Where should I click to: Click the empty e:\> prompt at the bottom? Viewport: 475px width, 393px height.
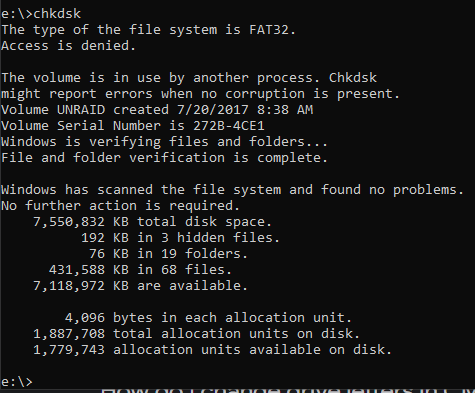coord(17,382)
